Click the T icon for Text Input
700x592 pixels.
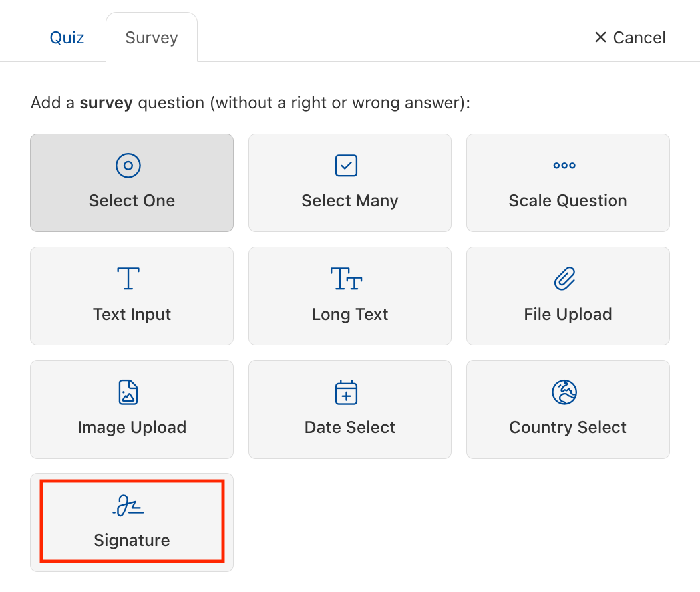point(128,279)
